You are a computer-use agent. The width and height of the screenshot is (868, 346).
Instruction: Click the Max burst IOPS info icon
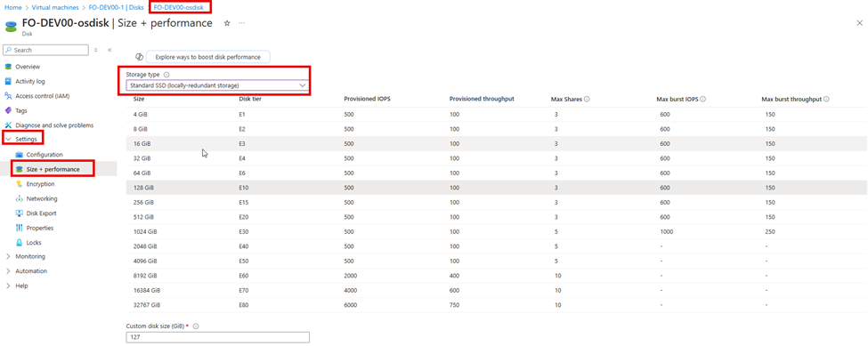702,100
